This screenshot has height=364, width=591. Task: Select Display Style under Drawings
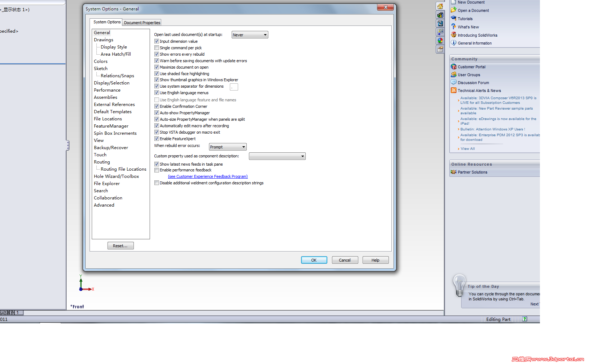114,47
